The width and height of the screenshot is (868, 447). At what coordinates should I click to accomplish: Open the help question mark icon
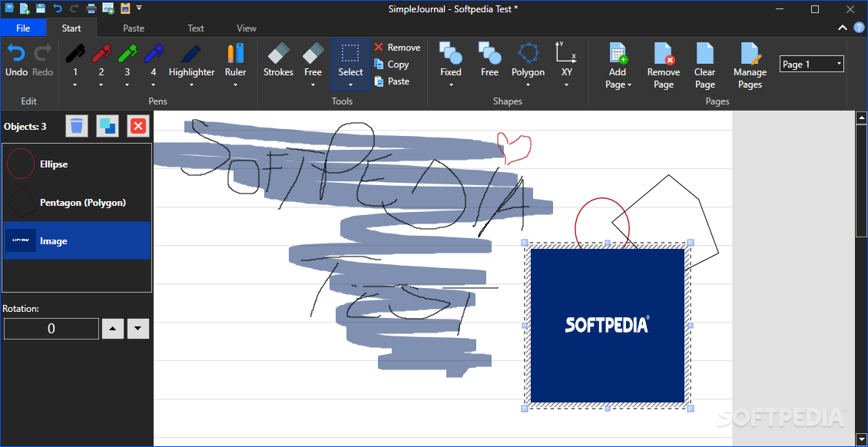point(859,28)
